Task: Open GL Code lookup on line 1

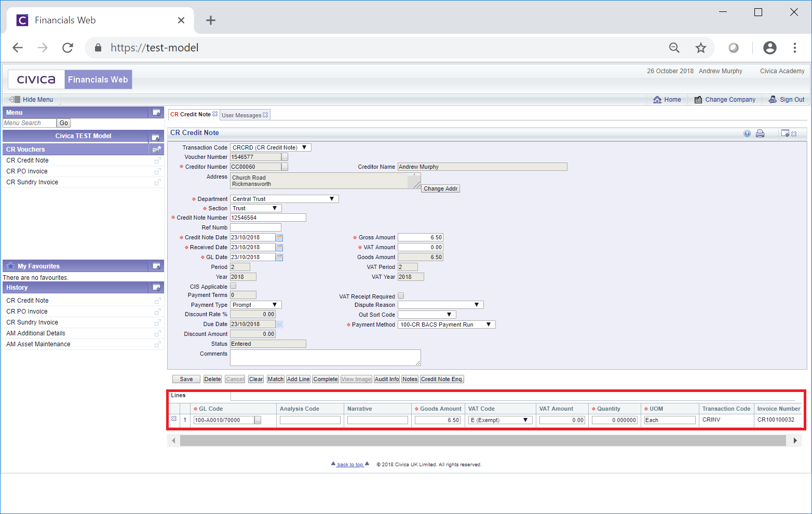Action: coord(258,420)
